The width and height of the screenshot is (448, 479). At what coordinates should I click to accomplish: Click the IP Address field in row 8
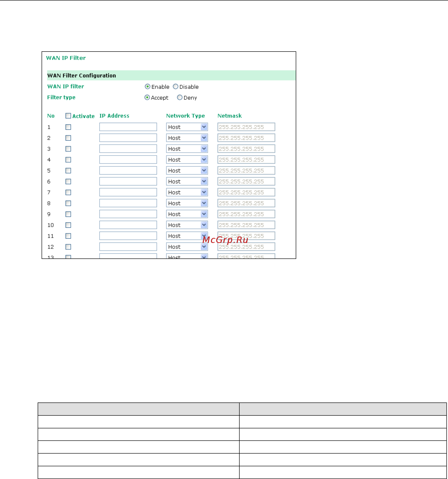[128, 203]
